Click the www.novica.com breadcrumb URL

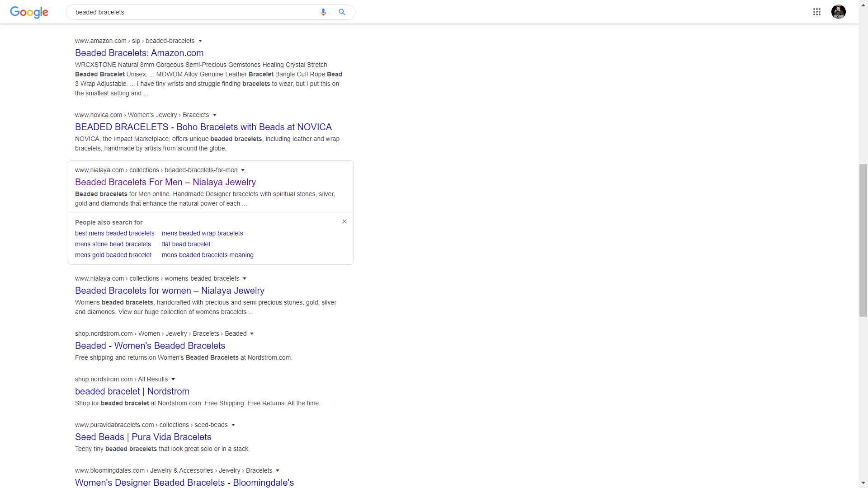[x=142, y=115]
